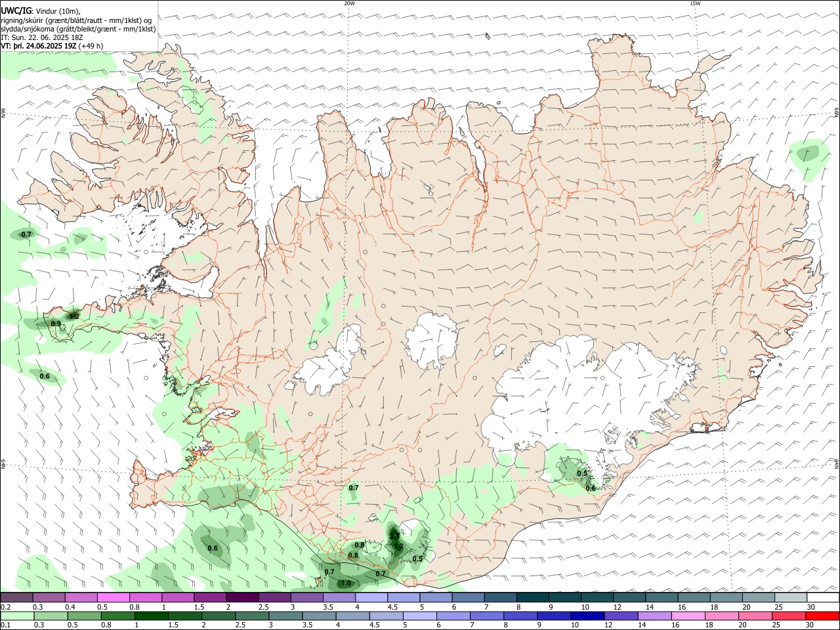840x630 pixels.
Task: Click the '0.9' precipitation value on western peninsula
Action: 56,324
